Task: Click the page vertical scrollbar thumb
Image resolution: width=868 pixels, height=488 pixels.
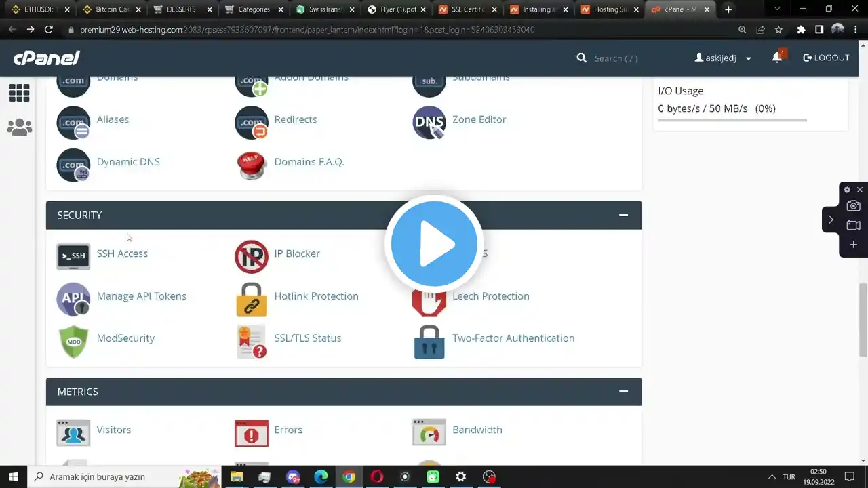Action: [863, 319]
